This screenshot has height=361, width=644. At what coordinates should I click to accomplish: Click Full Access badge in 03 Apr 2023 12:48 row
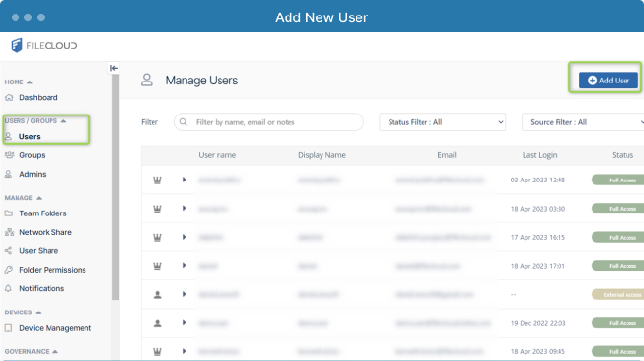pyautogui.click(x=618, y=180)
